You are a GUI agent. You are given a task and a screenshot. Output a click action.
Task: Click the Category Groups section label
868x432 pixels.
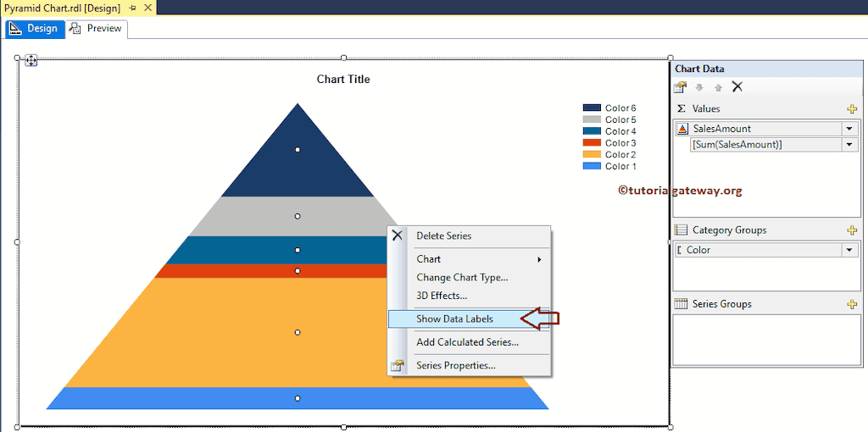tap(729, 230)
